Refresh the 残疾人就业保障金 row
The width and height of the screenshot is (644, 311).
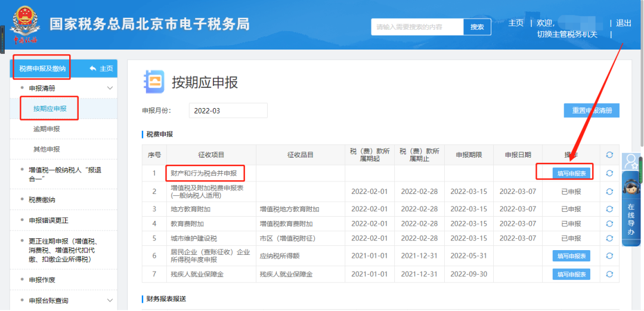tap(609, 274)
